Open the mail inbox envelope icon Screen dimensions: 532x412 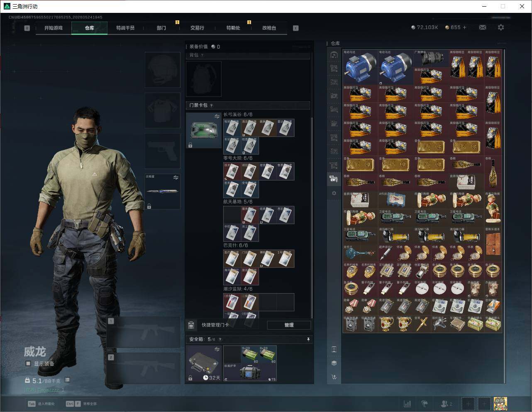[x=483, y=27]
